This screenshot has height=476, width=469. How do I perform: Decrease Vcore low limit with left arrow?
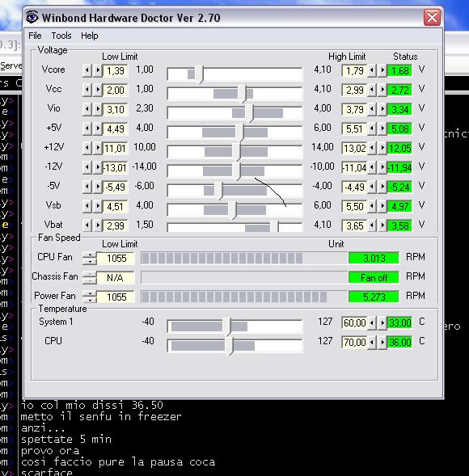click(x=87, y=71)
